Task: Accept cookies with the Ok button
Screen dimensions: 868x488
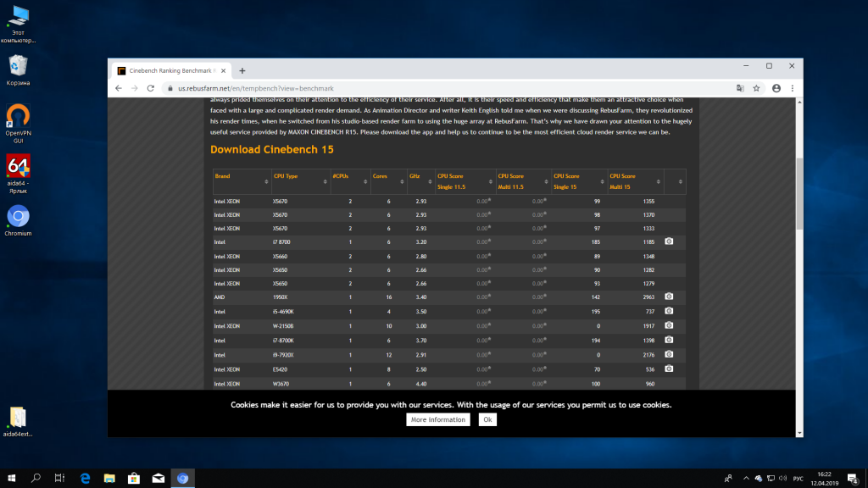Action: [x=487, y=419]
